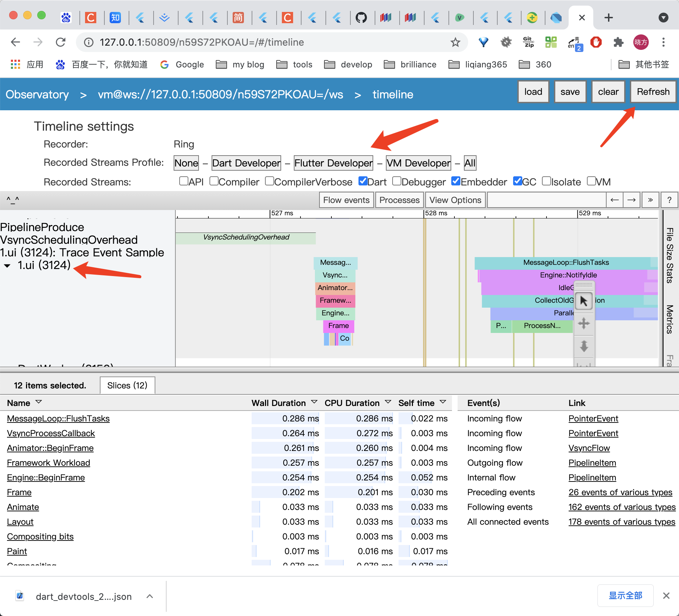Switch to All streams profile
679x616 pixels.
(470, 163)
